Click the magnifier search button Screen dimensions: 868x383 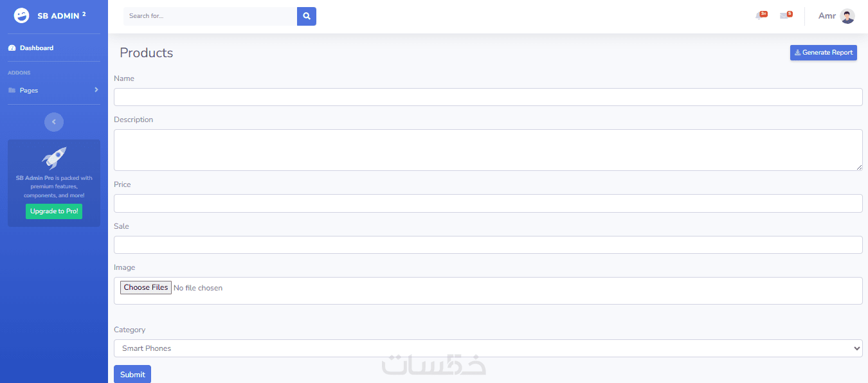[x=307, y=16]
